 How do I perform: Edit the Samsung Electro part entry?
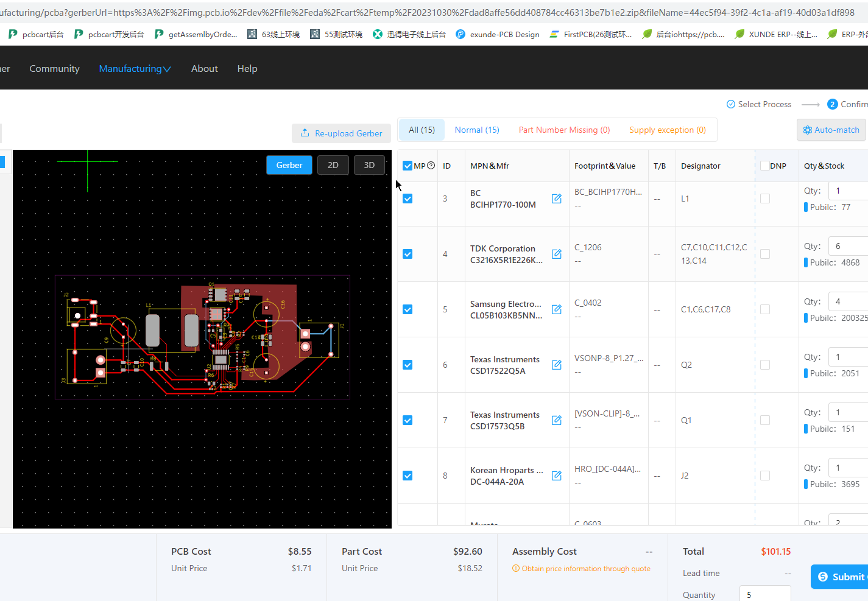556,309
